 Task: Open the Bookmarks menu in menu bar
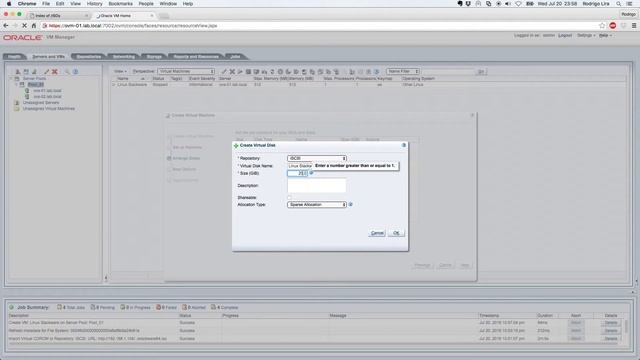click(x=120, y=4)
